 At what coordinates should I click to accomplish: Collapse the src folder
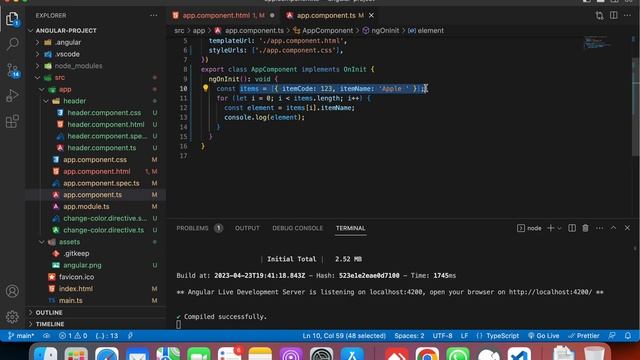[96, 78]
